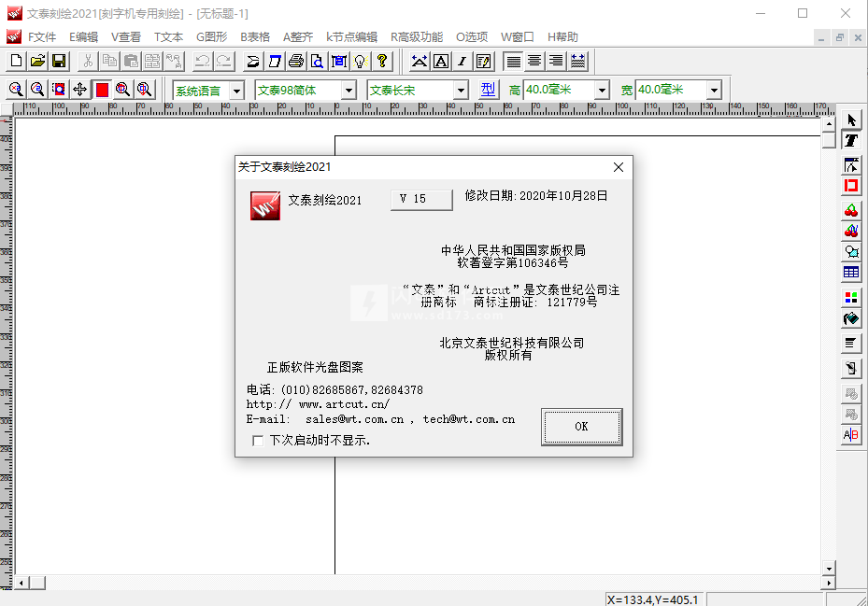Click the sales@wt.com.cn email text
This screenshot has width=868, height=606.
point(355,419)
